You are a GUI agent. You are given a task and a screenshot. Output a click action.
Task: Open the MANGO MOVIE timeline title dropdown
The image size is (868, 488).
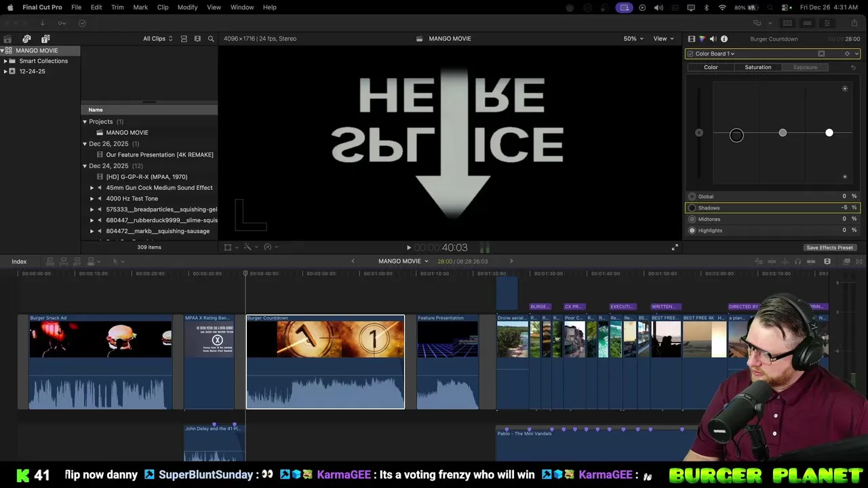click(403, 261)
